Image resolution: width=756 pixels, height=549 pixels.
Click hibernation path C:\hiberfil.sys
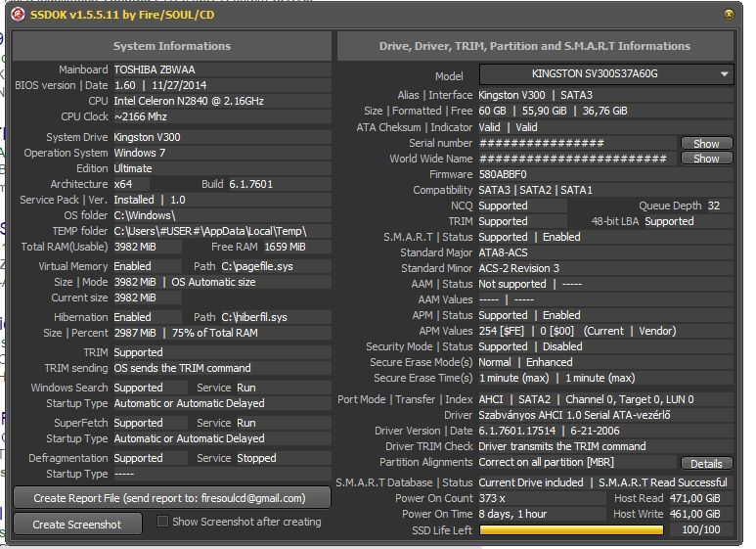coord(254,317)
